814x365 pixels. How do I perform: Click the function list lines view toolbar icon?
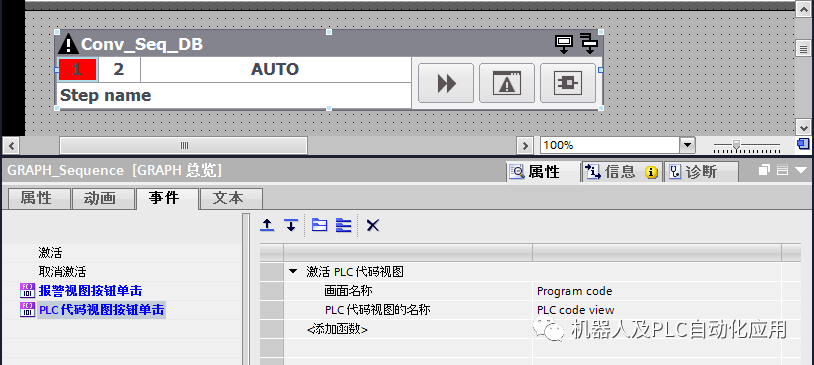click(344, 225)
